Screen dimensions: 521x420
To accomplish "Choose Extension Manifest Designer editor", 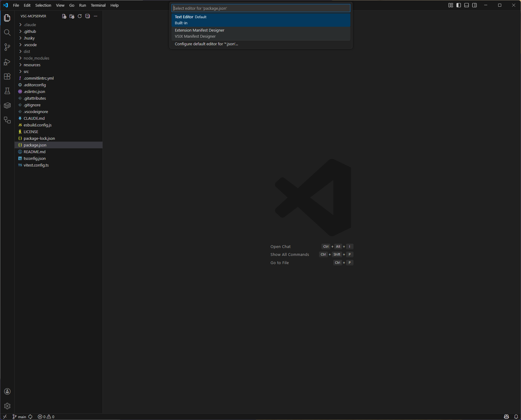I will point(261,33).
